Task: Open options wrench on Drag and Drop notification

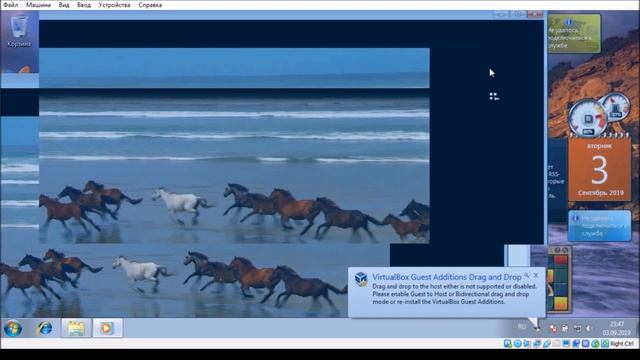Action: point(527,276)
